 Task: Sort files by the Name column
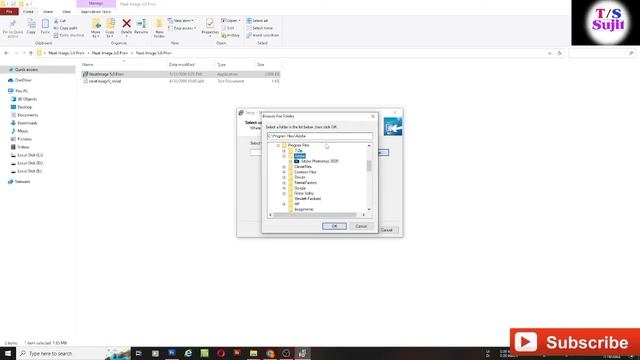coord(87,64)
